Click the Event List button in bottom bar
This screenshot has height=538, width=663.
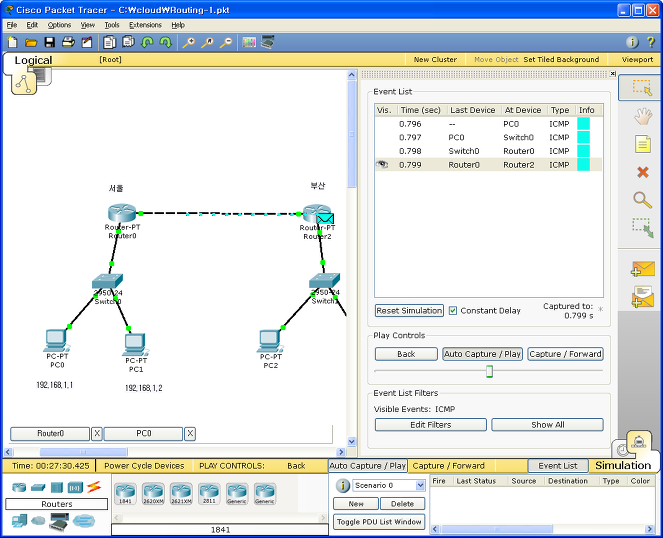point(558,466)
